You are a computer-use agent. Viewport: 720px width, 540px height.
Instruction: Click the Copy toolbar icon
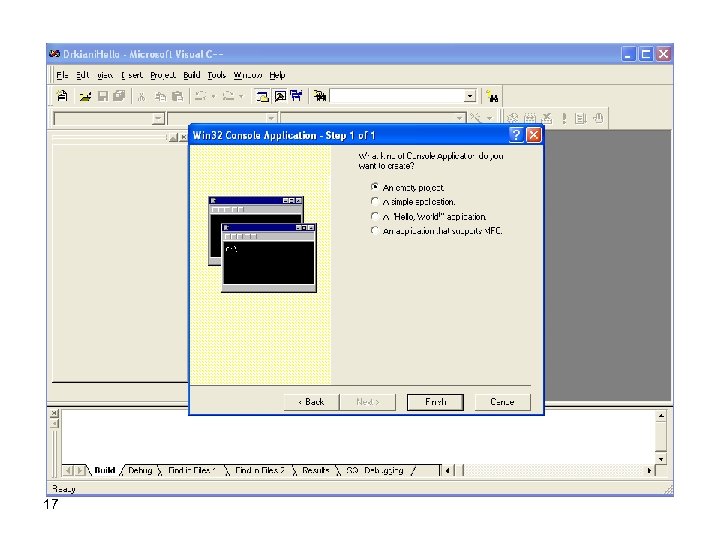click(160, 96)
